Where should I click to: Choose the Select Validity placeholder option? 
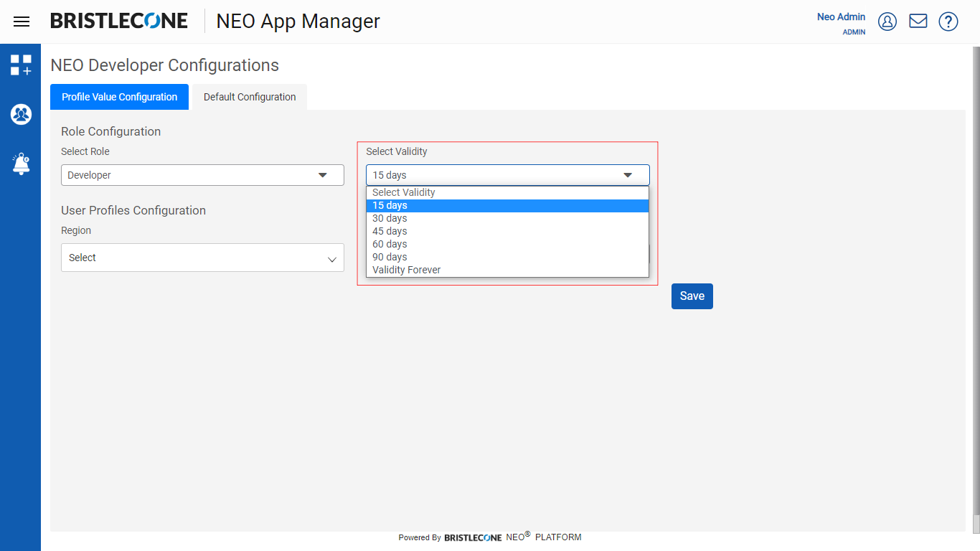pos(508,192)
